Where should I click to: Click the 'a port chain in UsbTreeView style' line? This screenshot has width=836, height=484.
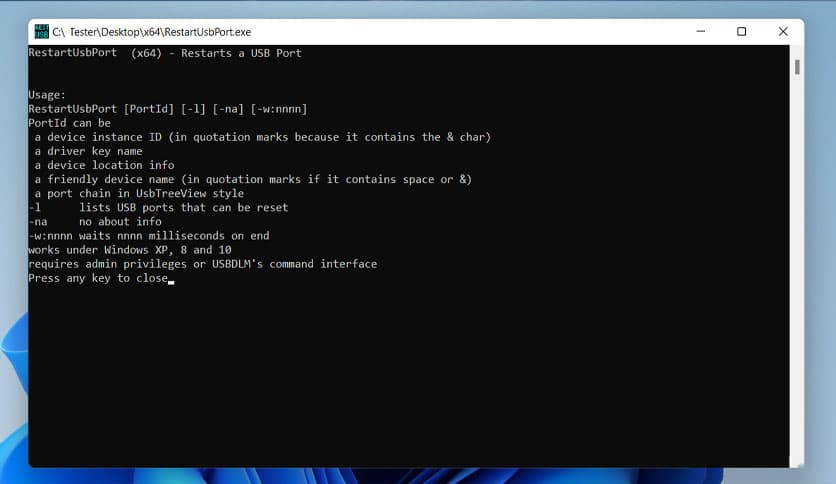point(139,193)
